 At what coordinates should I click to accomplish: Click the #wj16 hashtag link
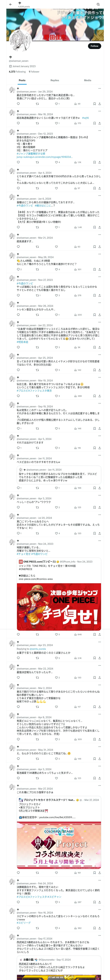[85, 118]
